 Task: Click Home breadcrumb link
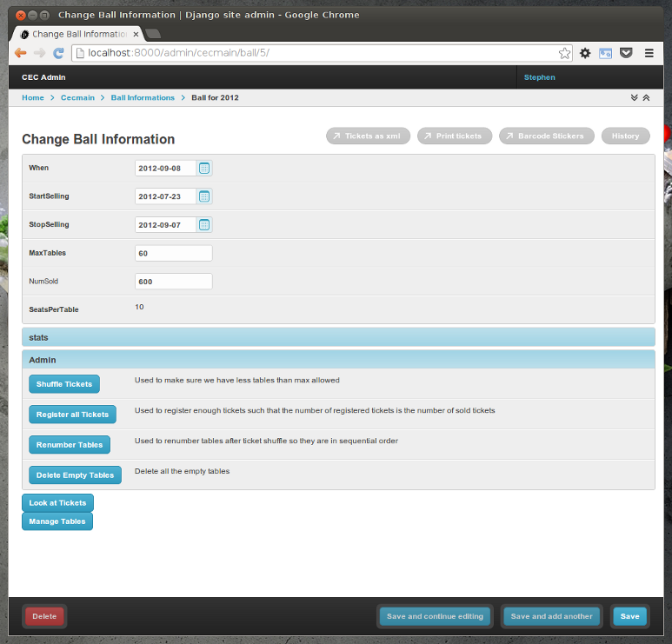(33, 97)
